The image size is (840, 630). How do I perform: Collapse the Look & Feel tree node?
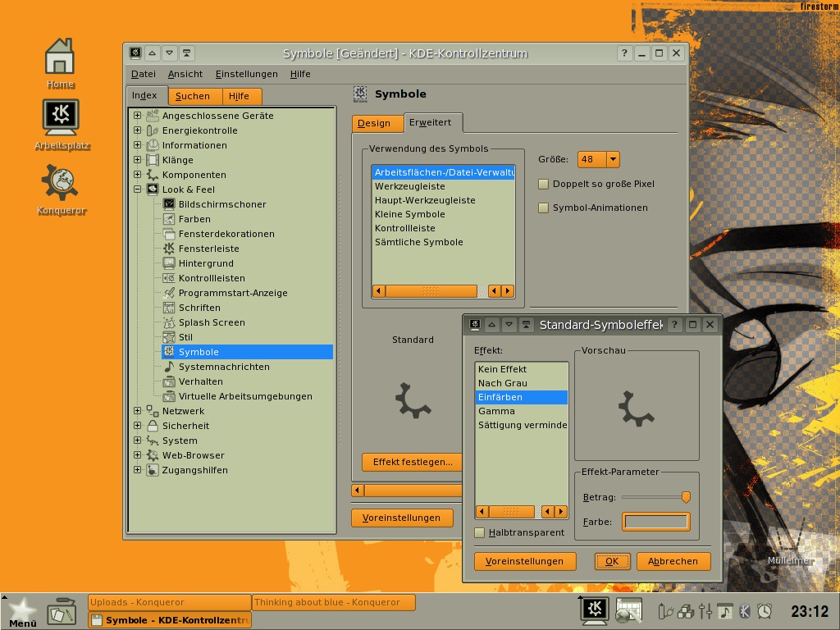[x=137, y=189]
